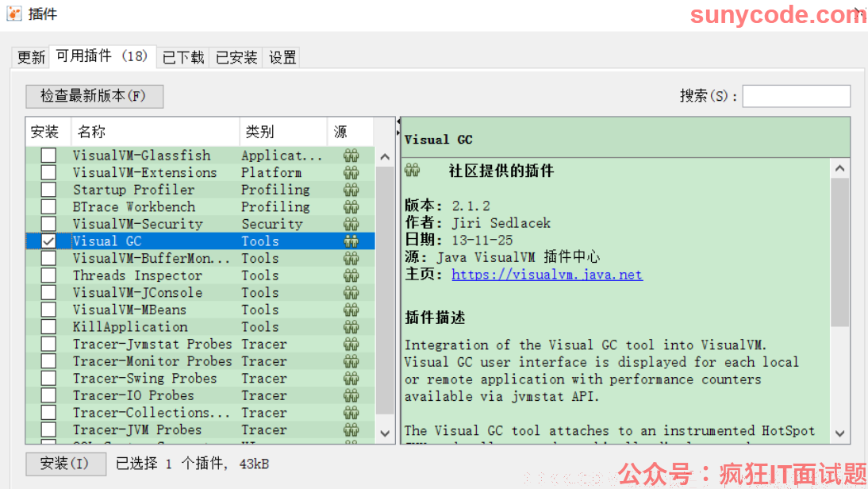The height and width of the screenshot is (489, 868).
Task: Click the source icon for Tracer-JVM Probes
Action: (351, 430)
